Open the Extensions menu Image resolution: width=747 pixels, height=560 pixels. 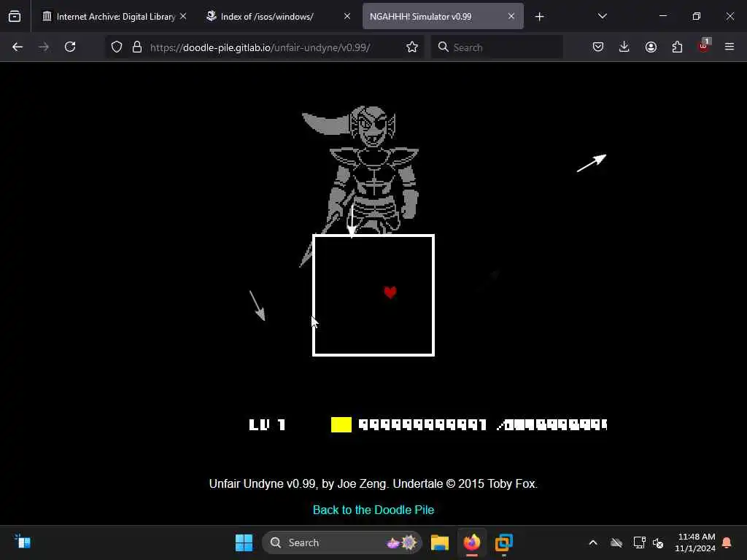[x=677, y=47]
